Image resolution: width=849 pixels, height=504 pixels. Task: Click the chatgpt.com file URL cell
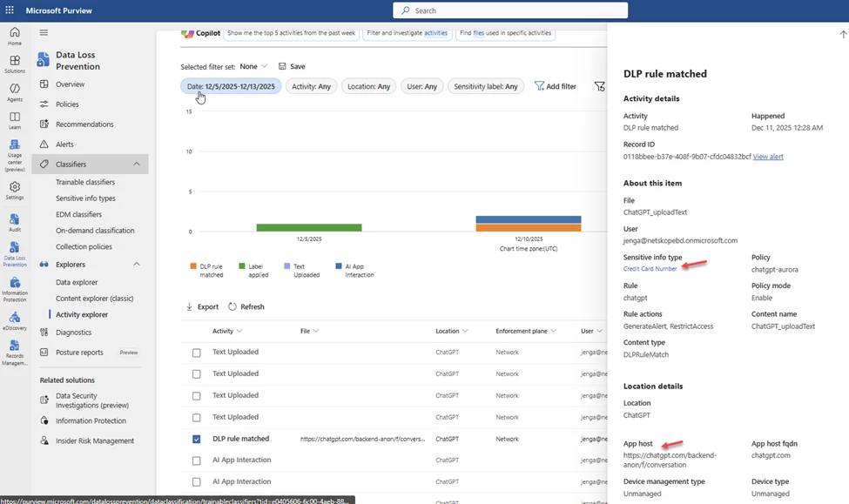(362, 439)
